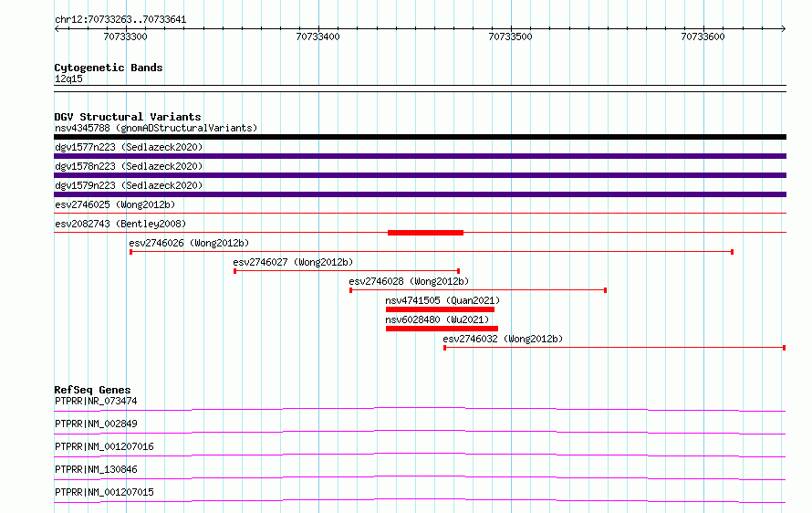Open esv2746028 (Wong2012b) variant label
The image size is (812, 513).
[409, 281]
